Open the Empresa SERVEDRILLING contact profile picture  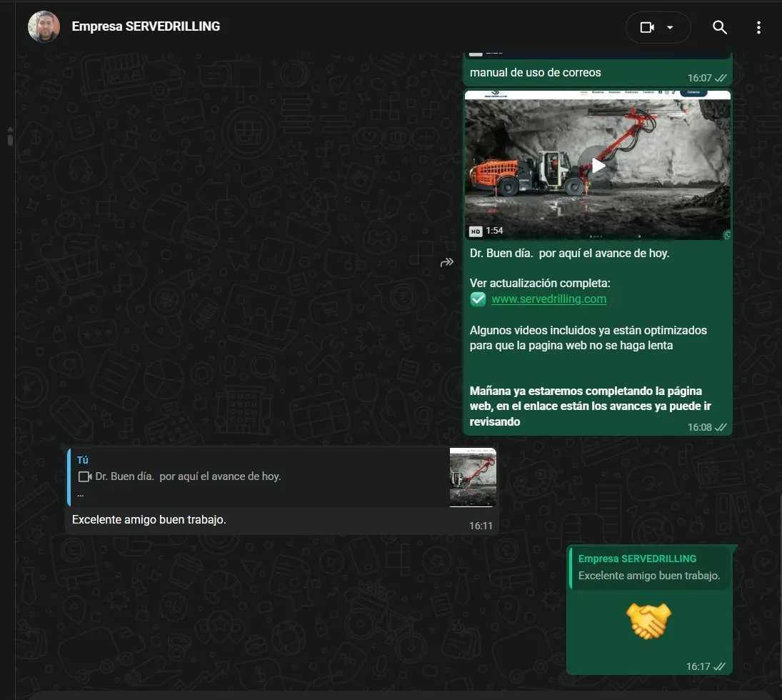click(44, 26)
